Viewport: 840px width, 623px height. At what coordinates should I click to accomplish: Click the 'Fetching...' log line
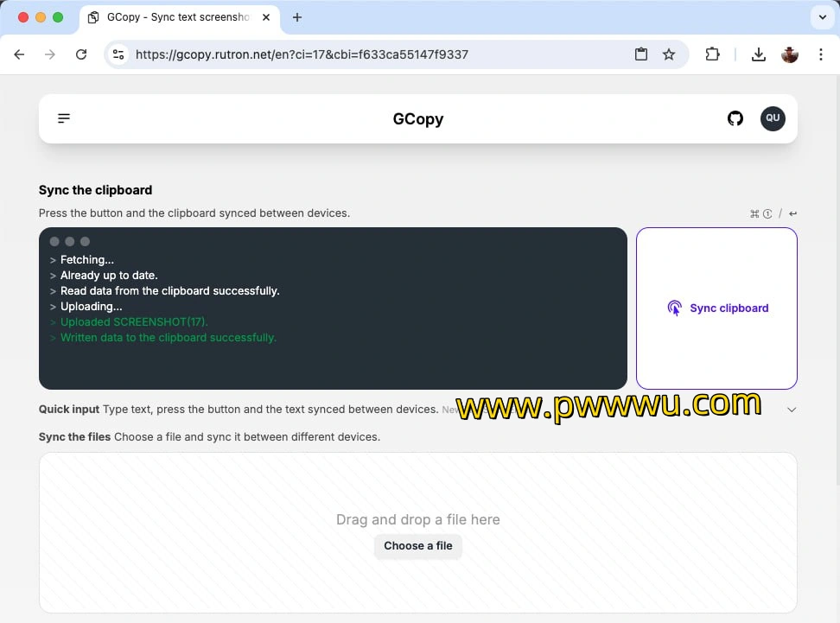pyautogui.click(x=86, y=260)
